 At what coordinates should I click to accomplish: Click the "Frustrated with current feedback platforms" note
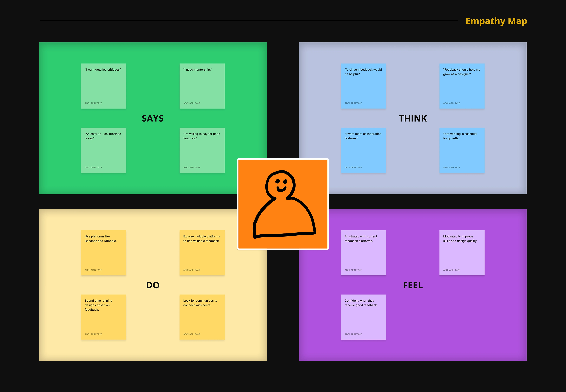(363, 253)
